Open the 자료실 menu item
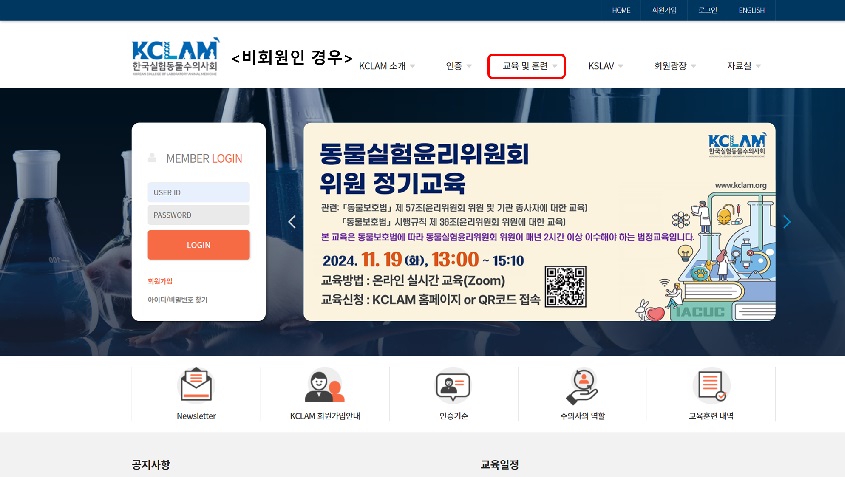 [744, 66]
